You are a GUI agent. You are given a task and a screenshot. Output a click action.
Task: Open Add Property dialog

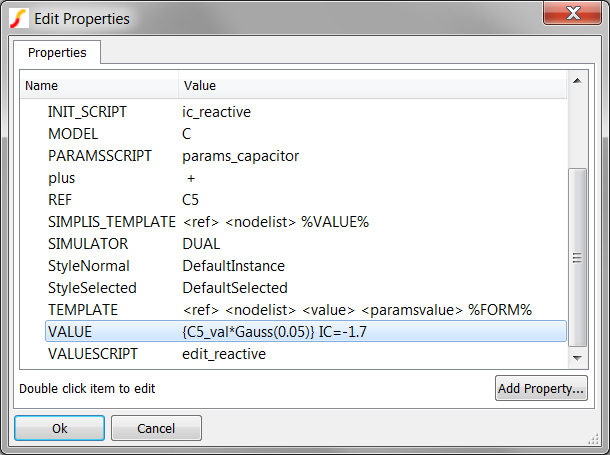point(541,388)
